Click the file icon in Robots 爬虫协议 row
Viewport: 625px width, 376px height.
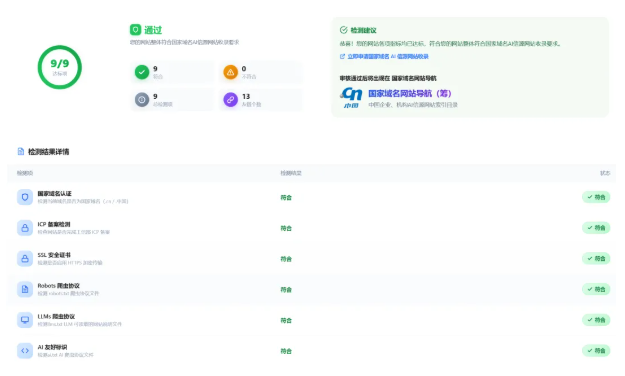pyautogui.click(x=25, y=289)
